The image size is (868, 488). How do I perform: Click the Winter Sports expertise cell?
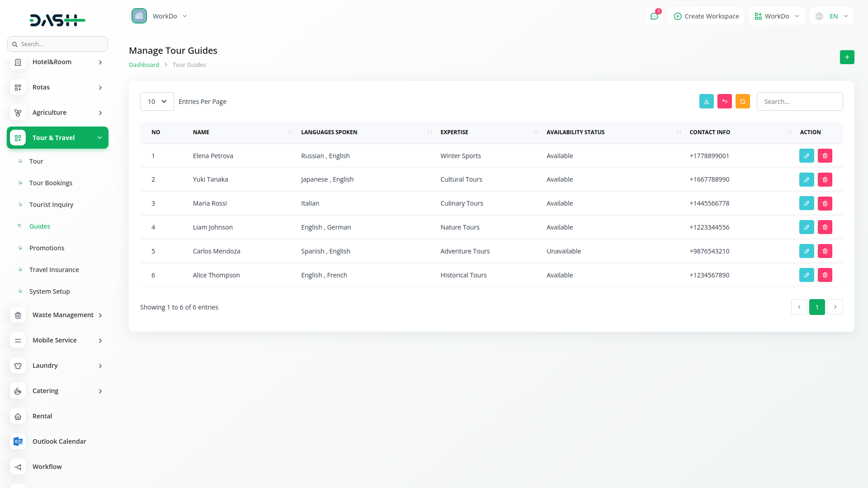[x=461, y=156]
